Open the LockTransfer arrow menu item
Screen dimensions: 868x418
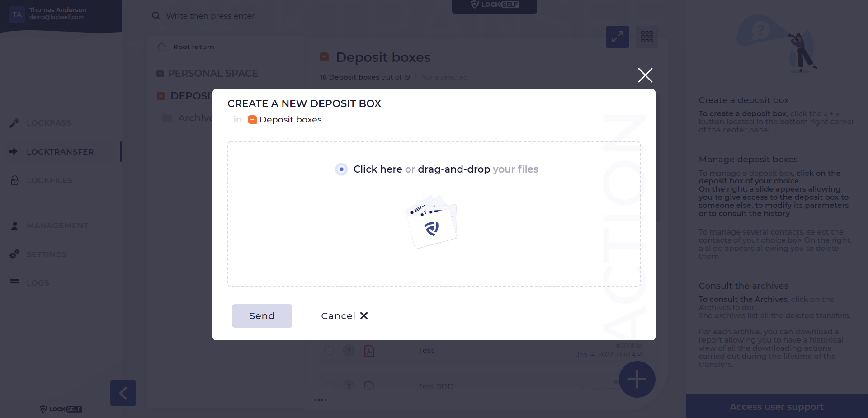point(13,151)
